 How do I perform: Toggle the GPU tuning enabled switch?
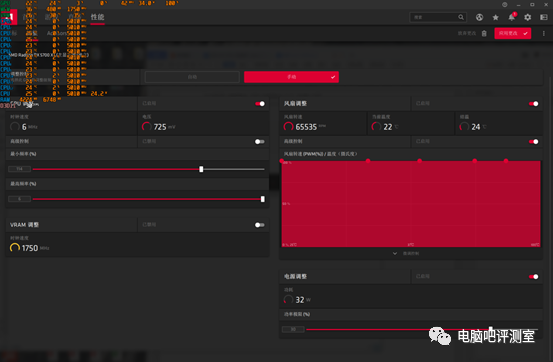(x=260, y=104)
